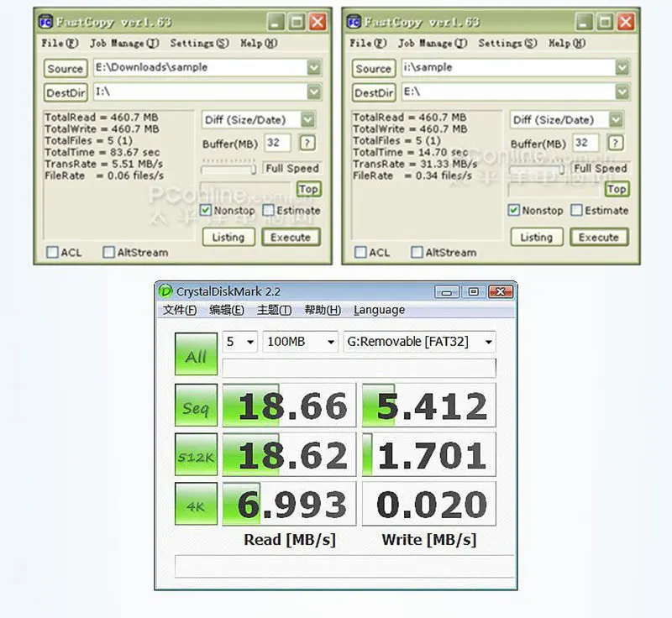Click the Seq read value 18.66
The height and width of the screenshot is (618, 672).
[289, 406]
